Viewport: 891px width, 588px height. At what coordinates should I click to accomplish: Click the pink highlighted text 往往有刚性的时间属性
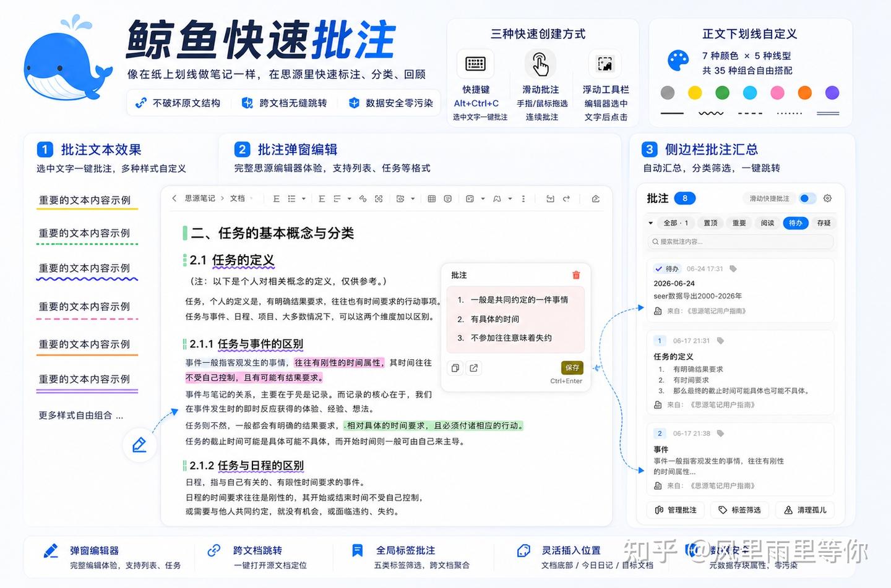(x=339, y=363)
